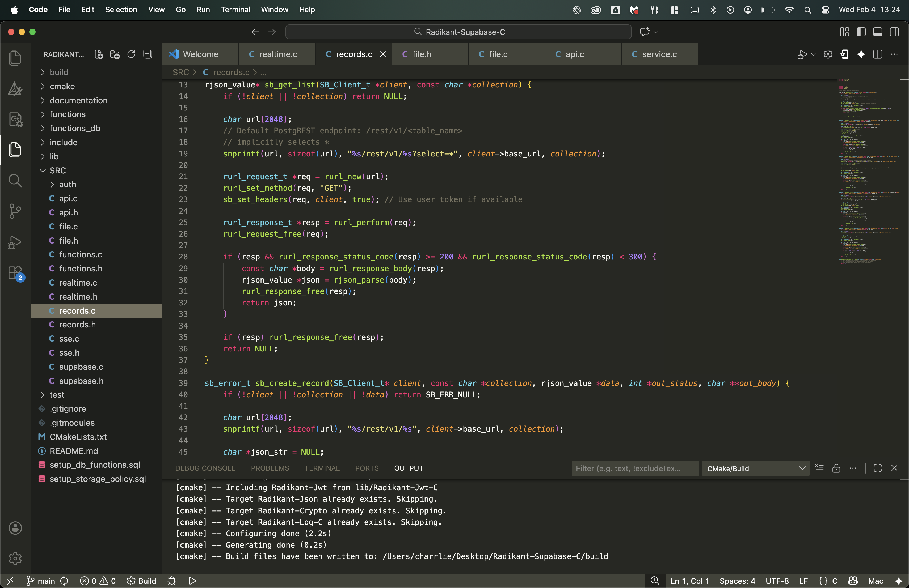Refresh the Explorer file tree
Viewport: 909px width, 588px height.
point(131,54)
